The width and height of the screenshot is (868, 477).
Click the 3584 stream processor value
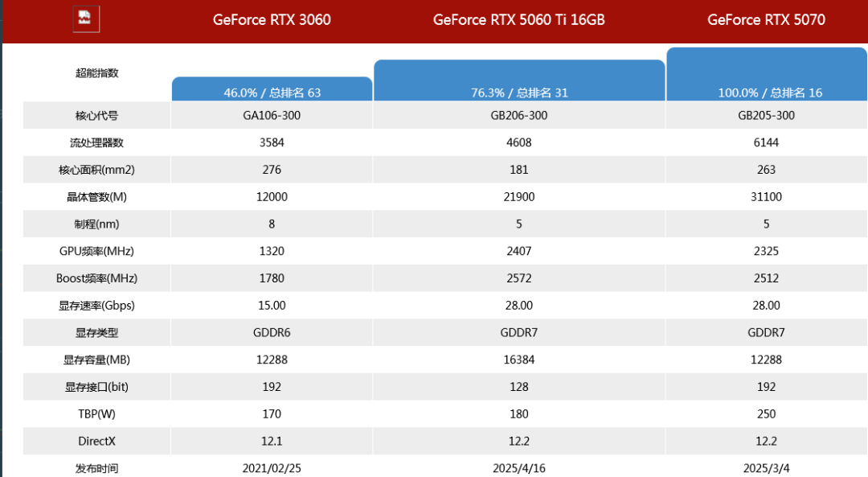point(272,142)
